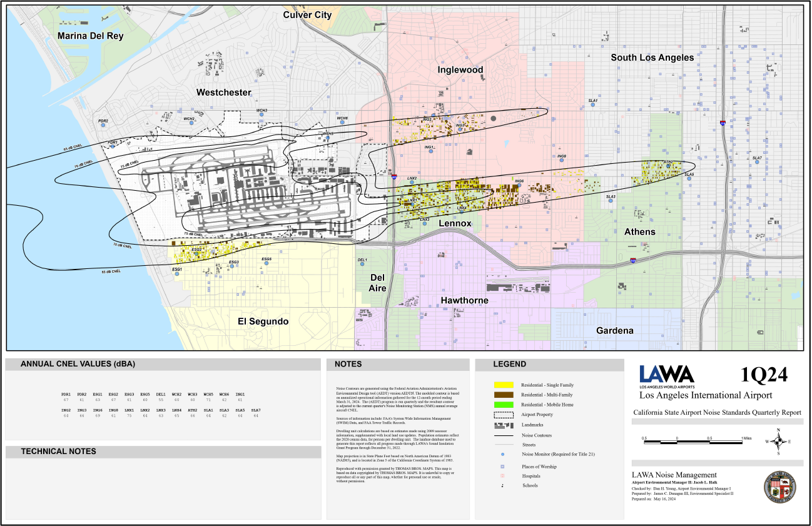
Task: Click the PDR2 noise monitor on the map
Action: (104, 126)
